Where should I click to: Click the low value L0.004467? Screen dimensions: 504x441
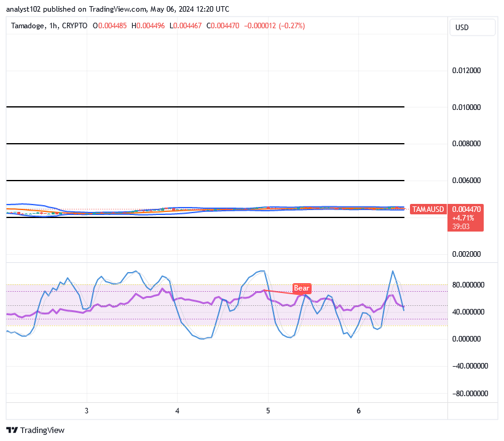(x=186, y=26)
